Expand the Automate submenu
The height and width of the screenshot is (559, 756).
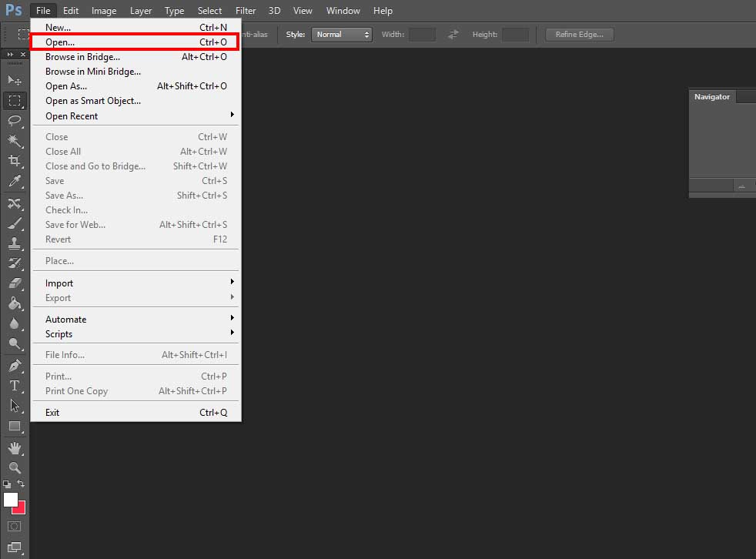(x=136, y=320)
